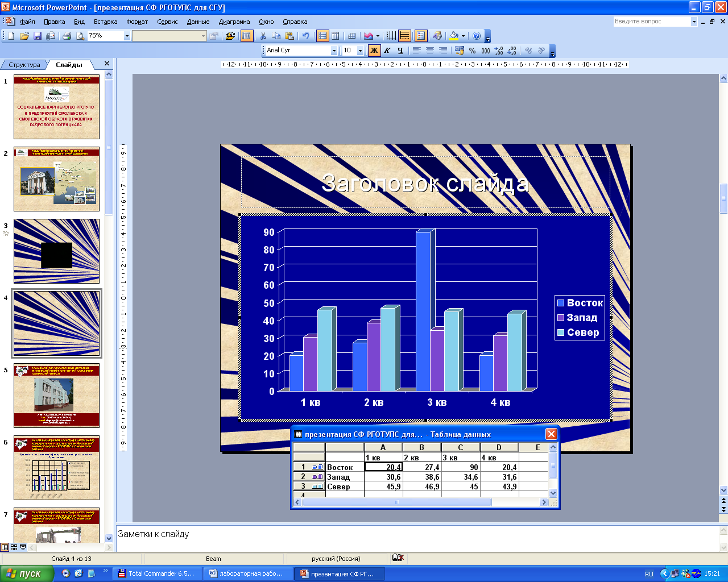Viewport: 728px width, 582px height.
Task: Click the Decrease Decimal icon
Action: pos(512,51)
